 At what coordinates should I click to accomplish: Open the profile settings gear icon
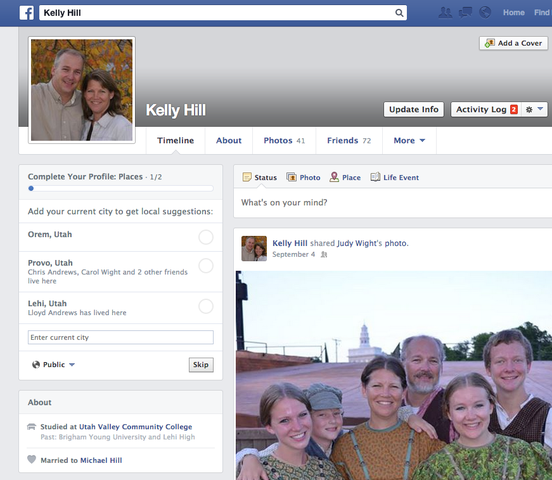click(529, 110)
